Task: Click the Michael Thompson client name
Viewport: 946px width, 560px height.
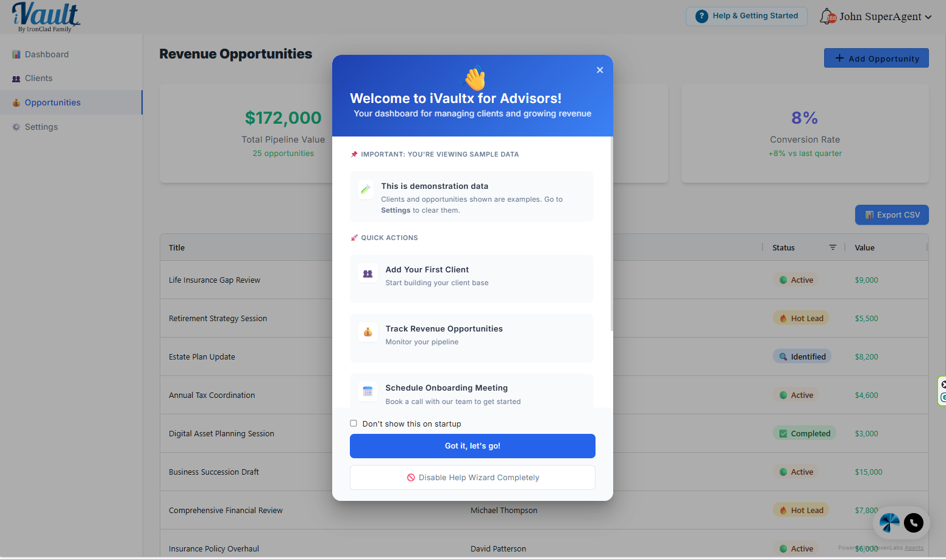Action: coord(504,511)
